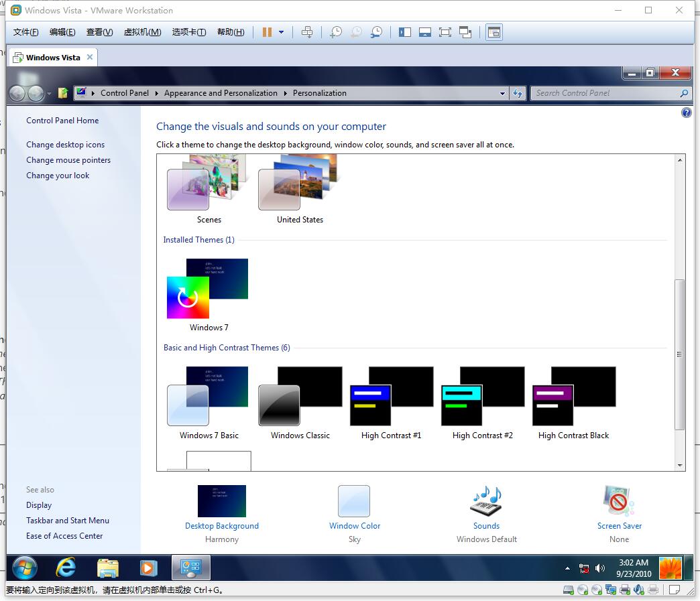700x601 pixels.
Task: Refresh the Control Panel address bar
Action: coord(518,93)
